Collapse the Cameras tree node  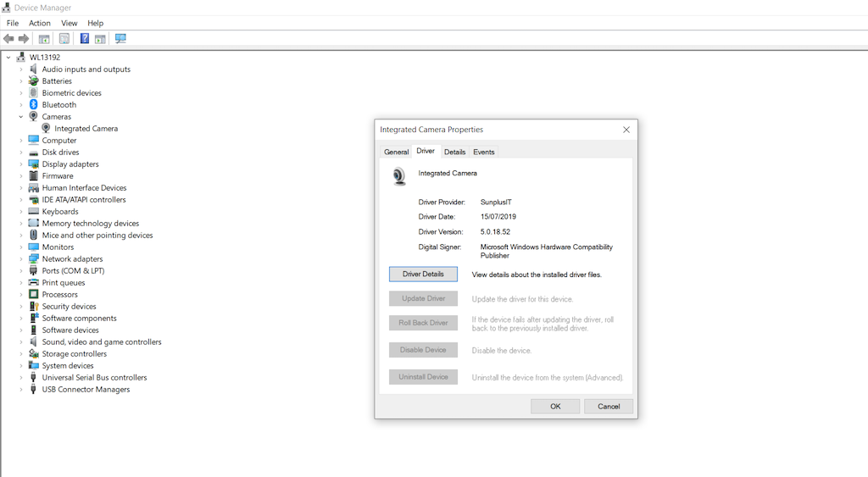pyautogui.click(x=21, y=117)
